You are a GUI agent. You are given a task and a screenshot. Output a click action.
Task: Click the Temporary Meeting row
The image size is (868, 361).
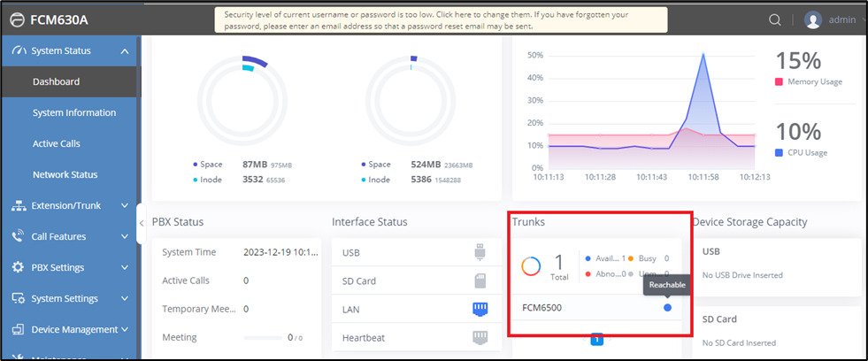pyautogui.click(x=236, y=309)
